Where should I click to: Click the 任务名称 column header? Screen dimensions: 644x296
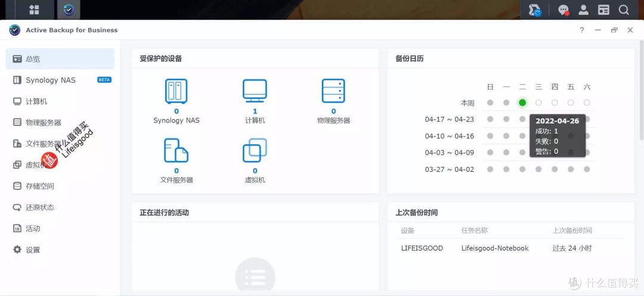click(x=475, y=230)
